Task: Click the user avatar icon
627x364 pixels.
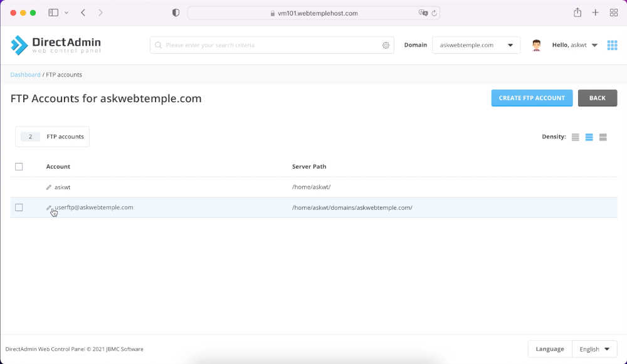Action: point(537,45)
